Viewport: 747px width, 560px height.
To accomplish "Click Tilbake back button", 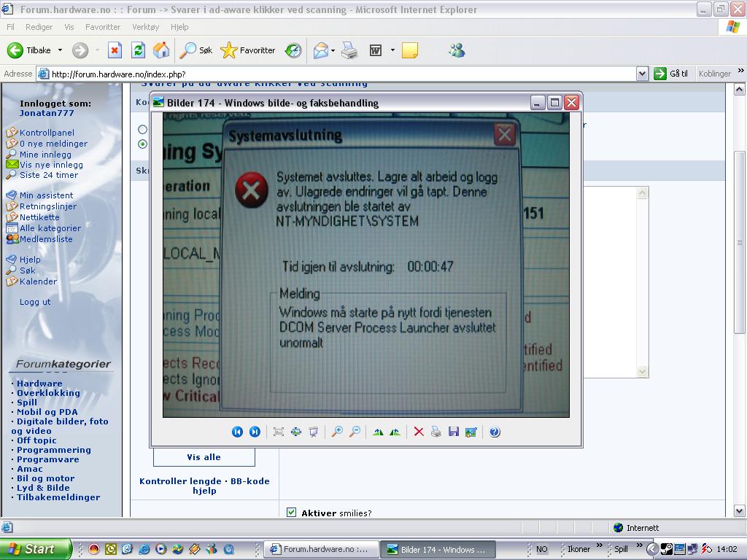I will click(29, 50).
